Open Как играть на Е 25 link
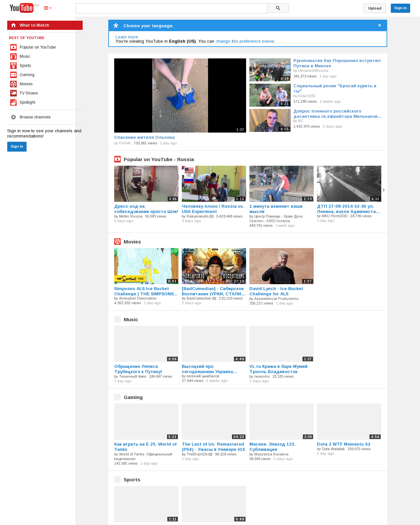The width and height of the screenshot is (420, 525). 145,447
